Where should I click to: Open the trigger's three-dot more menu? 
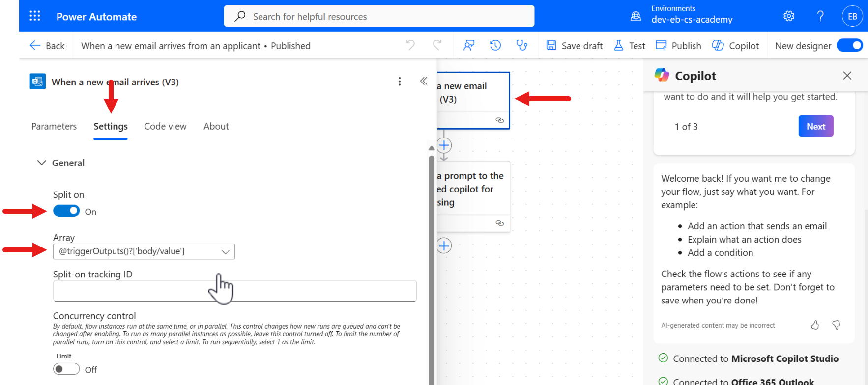tap(400, 82)
